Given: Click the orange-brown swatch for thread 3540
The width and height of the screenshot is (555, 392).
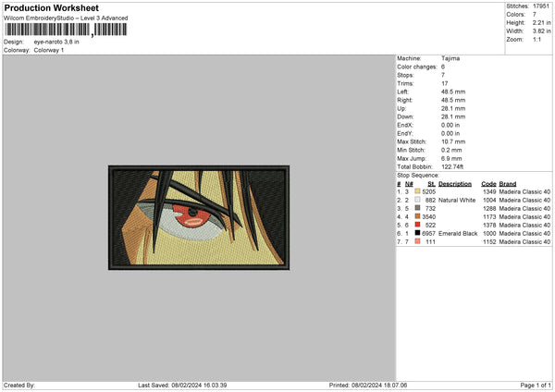Looking at the screenshot, I should 417,216.
